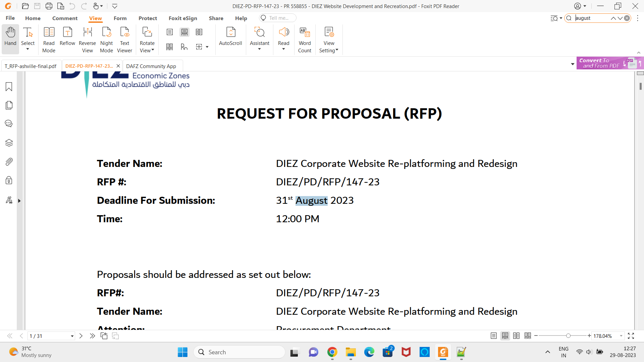Open the File menu
Image resolution: width=644 pixels, height=362 pixels.
[10, 18]
